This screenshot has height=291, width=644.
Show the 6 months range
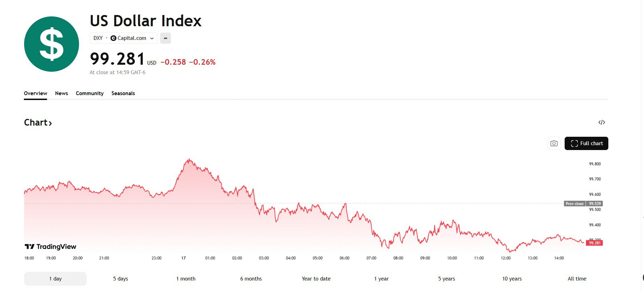[251, 279]
